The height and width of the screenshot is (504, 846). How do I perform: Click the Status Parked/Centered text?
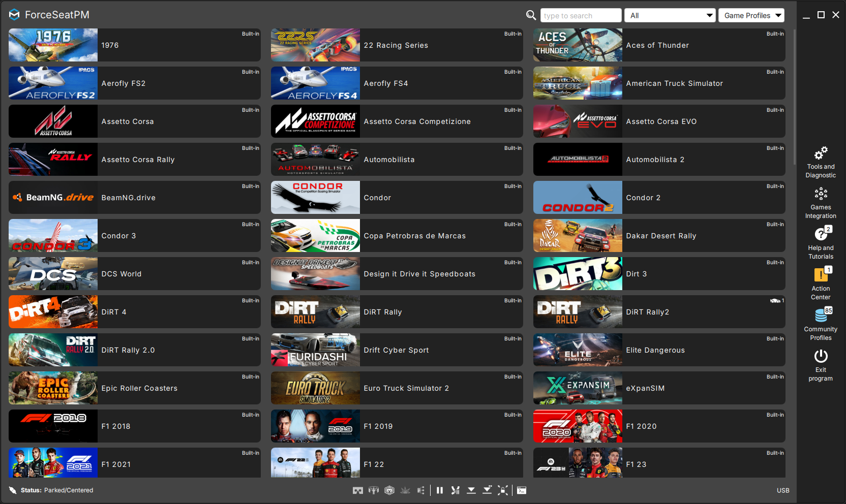57,490
